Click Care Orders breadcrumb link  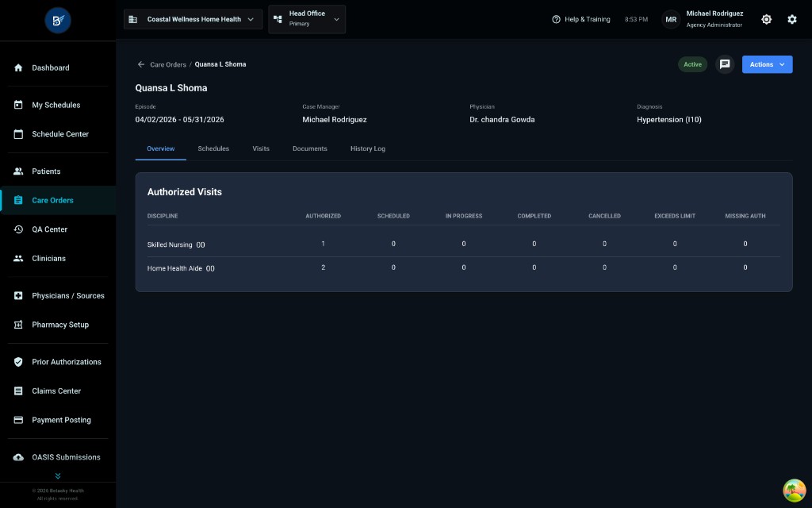(168, 65)
